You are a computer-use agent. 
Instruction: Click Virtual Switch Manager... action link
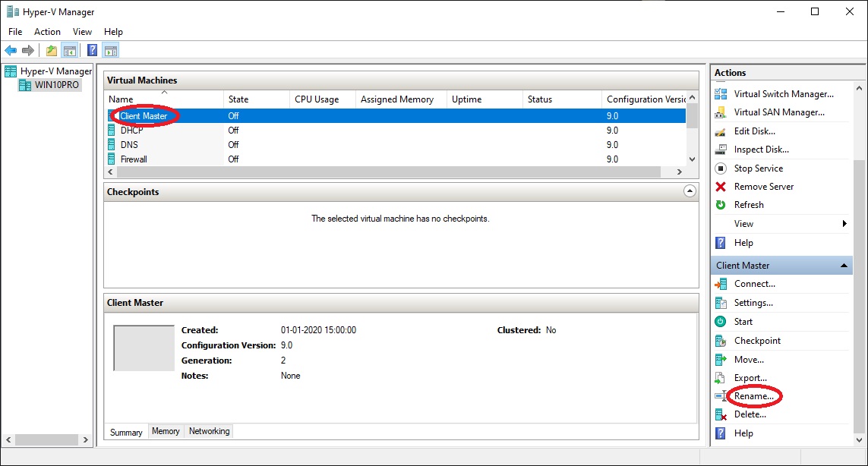point(784,94)
